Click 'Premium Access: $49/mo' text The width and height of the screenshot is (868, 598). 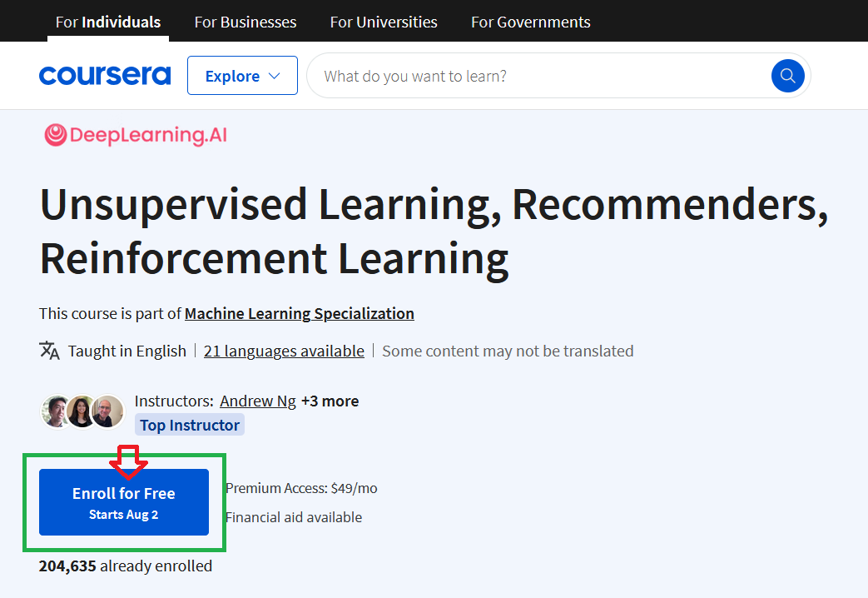(302, 488)
